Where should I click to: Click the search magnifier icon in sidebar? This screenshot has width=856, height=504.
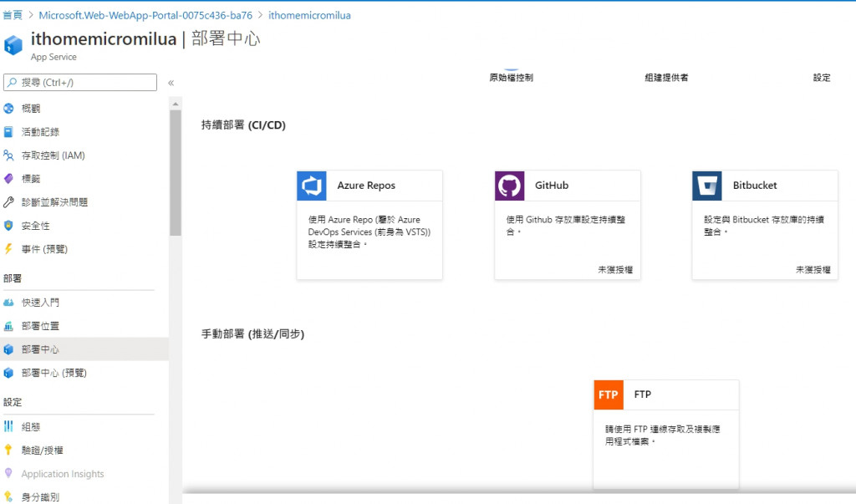12,83
